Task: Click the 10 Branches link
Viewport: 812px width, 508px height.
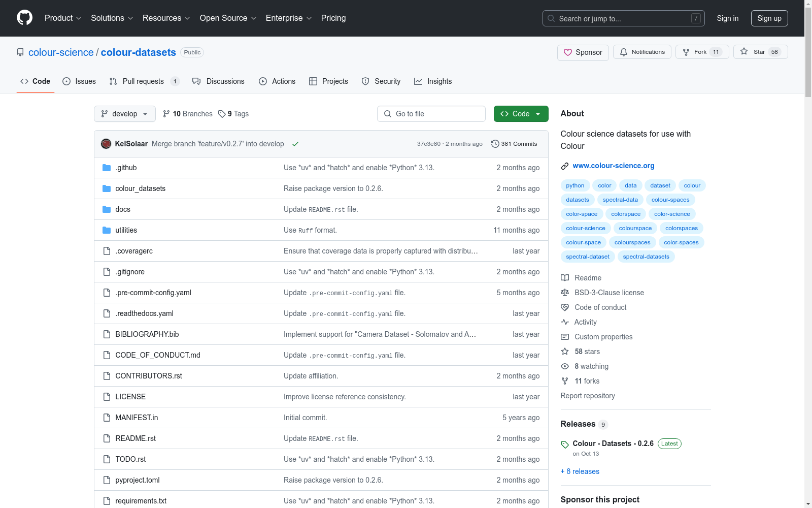Action: click(188, 114)
